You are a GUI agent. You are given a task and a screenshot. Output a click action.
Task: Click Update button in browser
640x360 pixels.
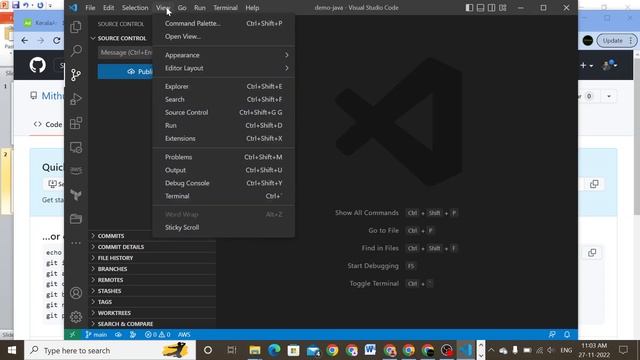point(616,40)
